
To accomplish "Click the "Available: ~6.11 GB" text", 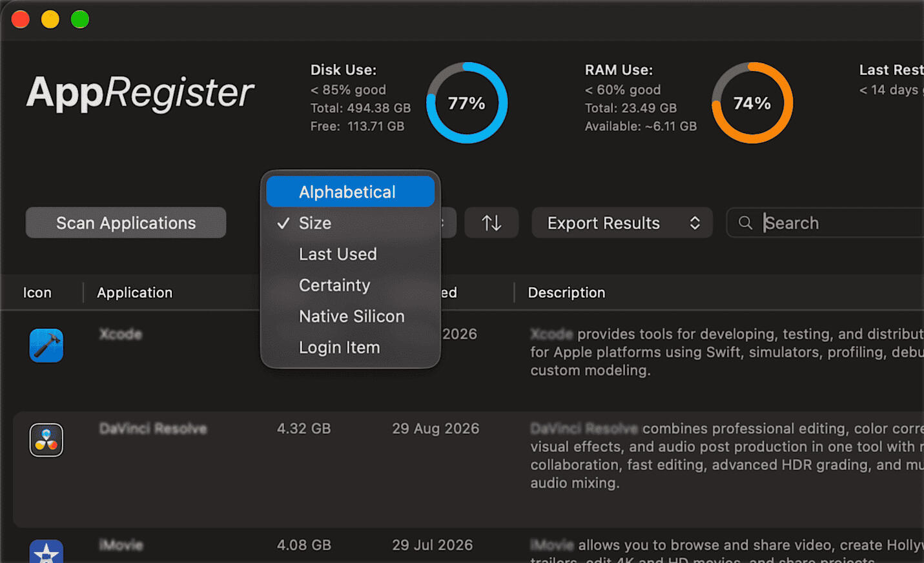I will (641, 126).
